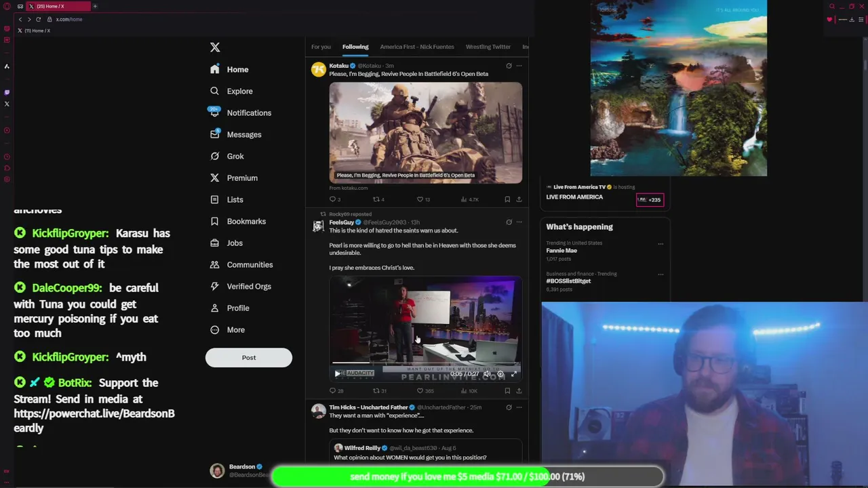
Task: Enter fullscreen on the FeelsGuy video
Action: [514, 374]
